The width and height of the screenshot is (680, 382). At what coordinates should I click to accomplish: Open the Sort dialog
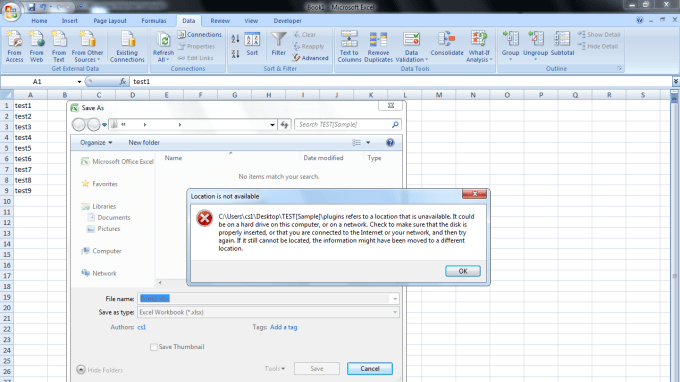coord(252,44)
